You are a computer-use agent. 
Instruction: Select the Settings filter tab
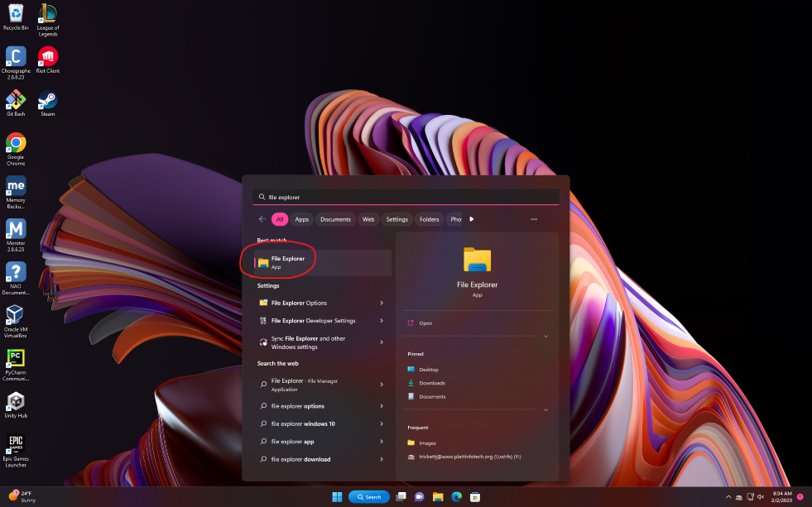(397, 219)
